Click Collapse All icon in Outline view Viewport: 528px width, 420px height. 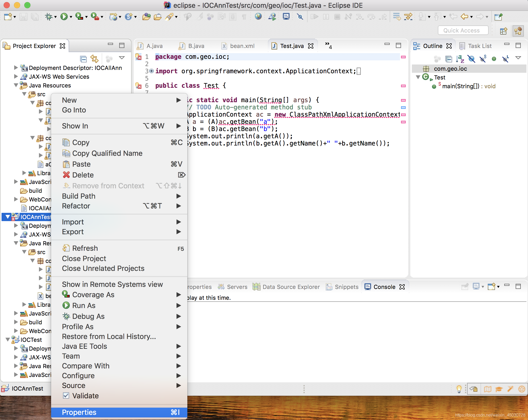tap(449, 59)
